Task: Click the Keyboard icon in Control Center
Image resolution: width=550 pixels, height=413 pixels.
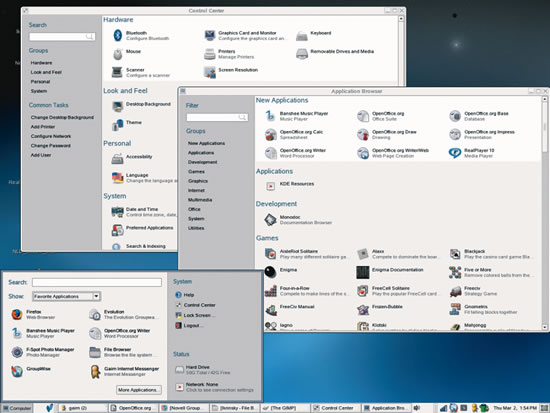Action: tap(302, 35)
